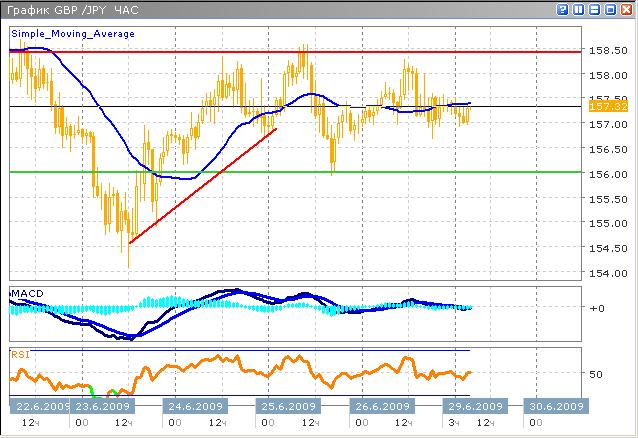Select the 25.6.2009 date marker

tap(287, 407)
